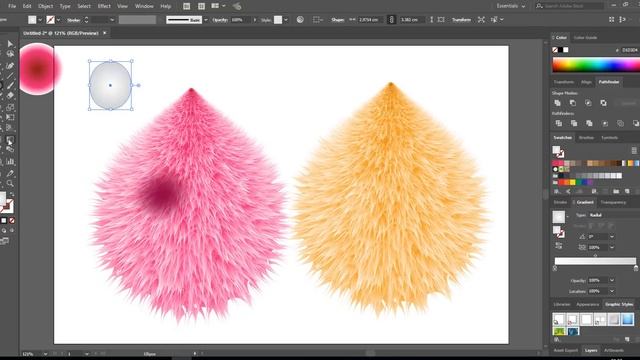Click the Crop pathfinder icon
The width and height of the screenshot is (640, 360).
(604, 123)
